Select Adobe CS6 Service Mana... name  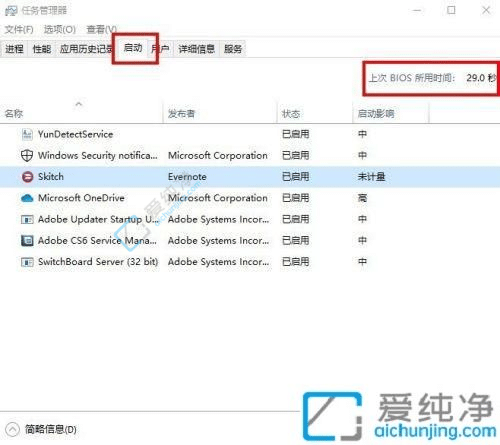[97, 241]
